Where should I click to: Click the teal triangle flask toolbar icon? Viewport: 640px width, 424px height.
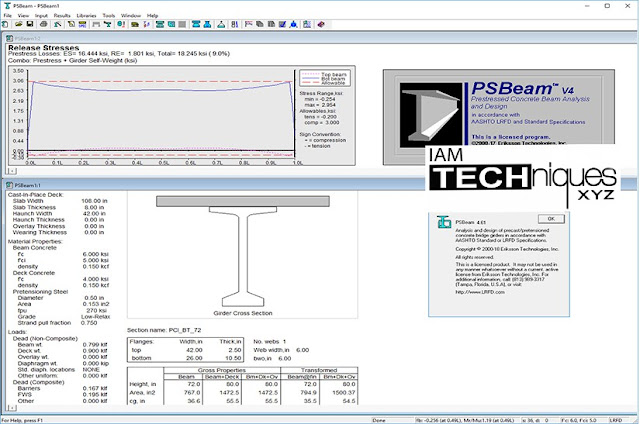point(221,24)
